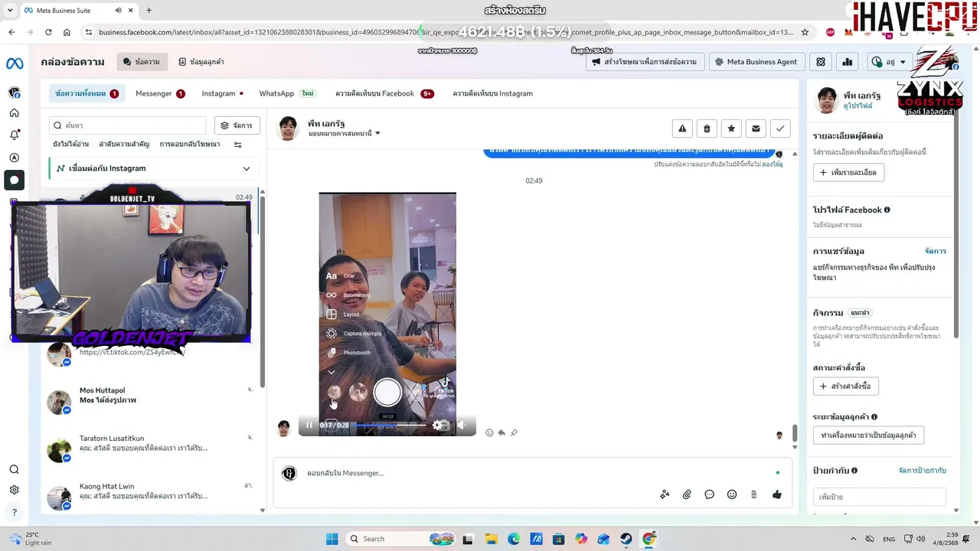Viewport: 980px width, 551px height.
Task: Open the emoji picker in composer
Action: click(x=732, y=494)
